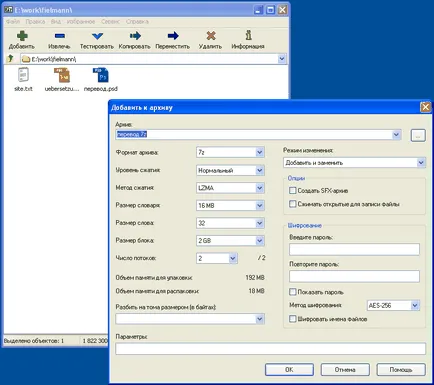The height and width of the screenshot is (385, 434).
Task: Close the E:\work\fielmann\ file manager window
Action: pos(282,10)
